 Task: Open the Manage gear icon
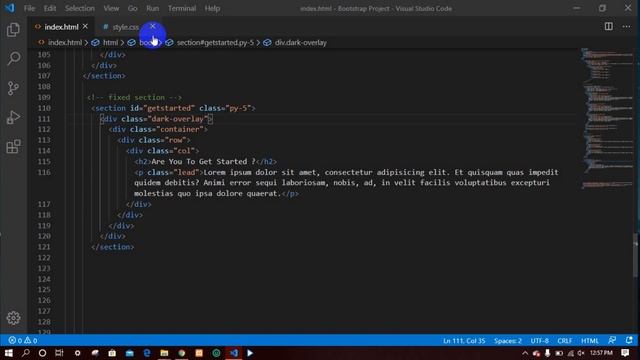pyautogui.click(x=13, y=318)
